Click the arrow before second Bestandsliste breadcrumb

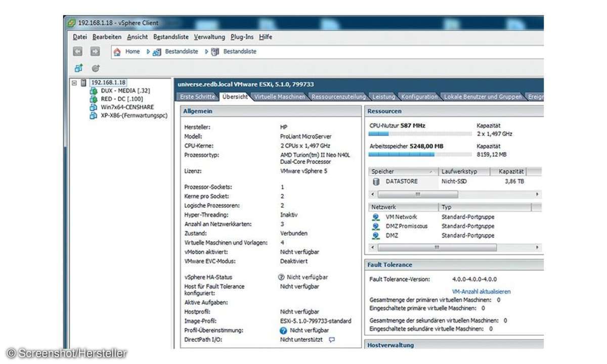pos(207,52)
